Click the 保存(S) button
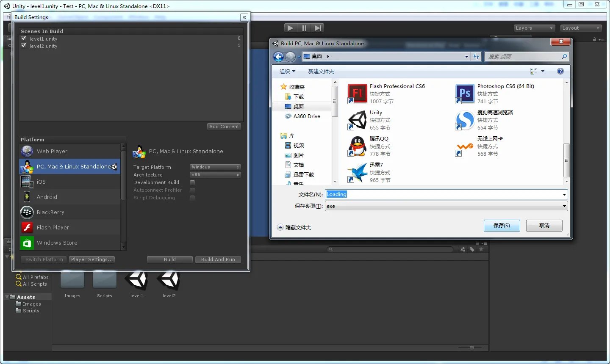The image size is (610, 364). click(x=502, y=226)
